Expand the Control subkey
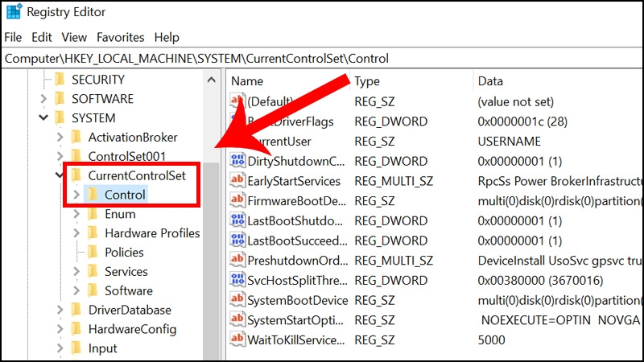The image size is (644, 362). (x=76, y=195)
